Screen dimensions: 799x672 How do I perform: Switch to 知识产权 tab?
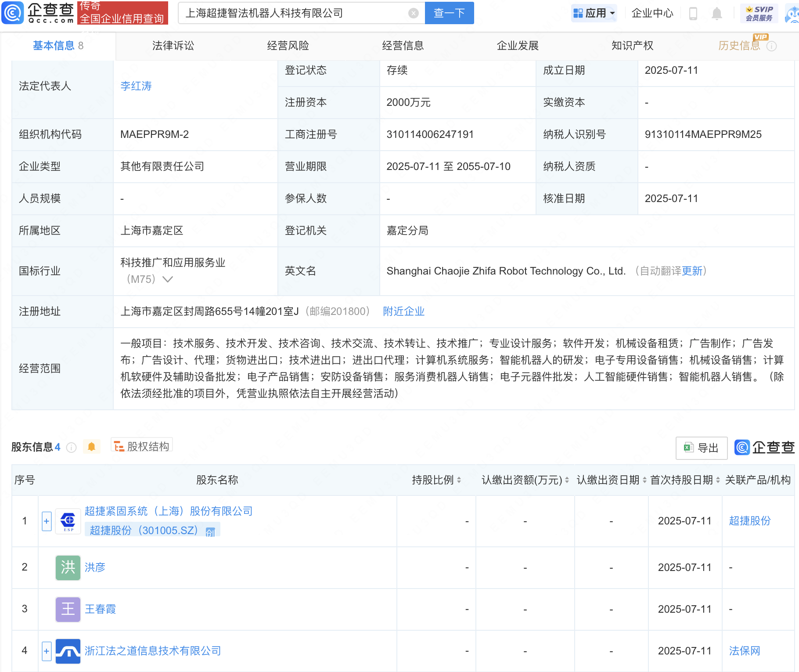point(632,46)
